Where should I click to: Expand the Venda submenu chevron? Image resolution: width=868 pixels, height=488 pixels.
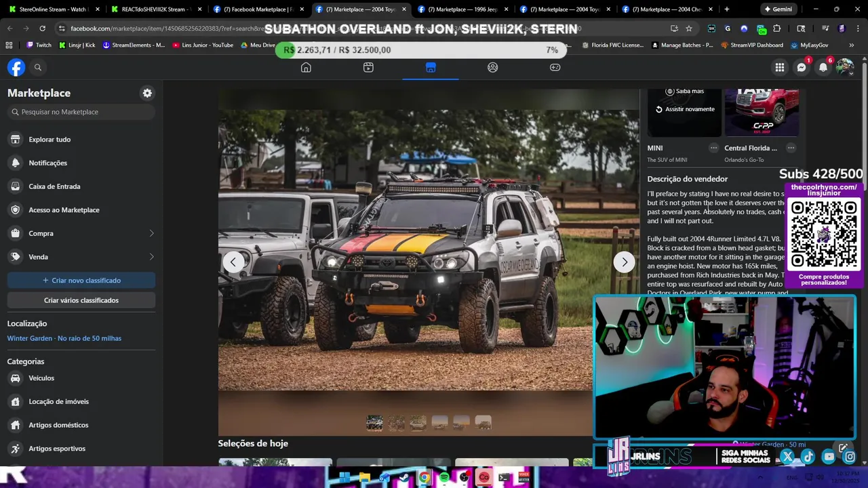151,257
